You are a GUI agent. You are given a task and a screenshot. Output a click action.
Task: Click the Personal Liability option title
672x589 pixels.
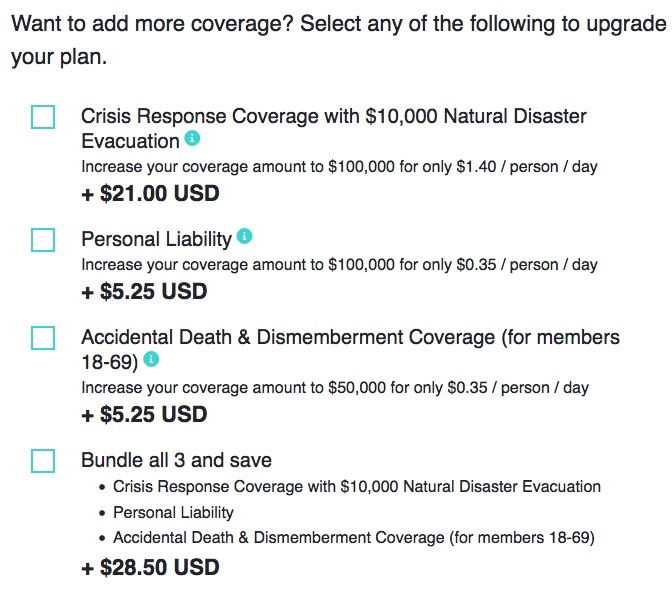click(156, 239)
